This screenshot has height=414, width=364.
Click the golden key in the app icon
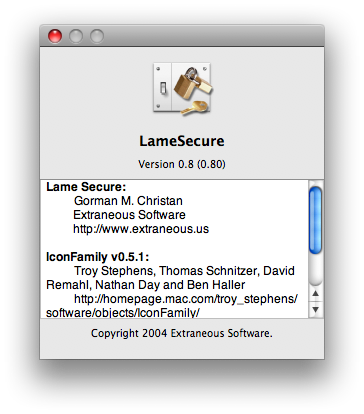pyautogui.click(x=196, y=108)
